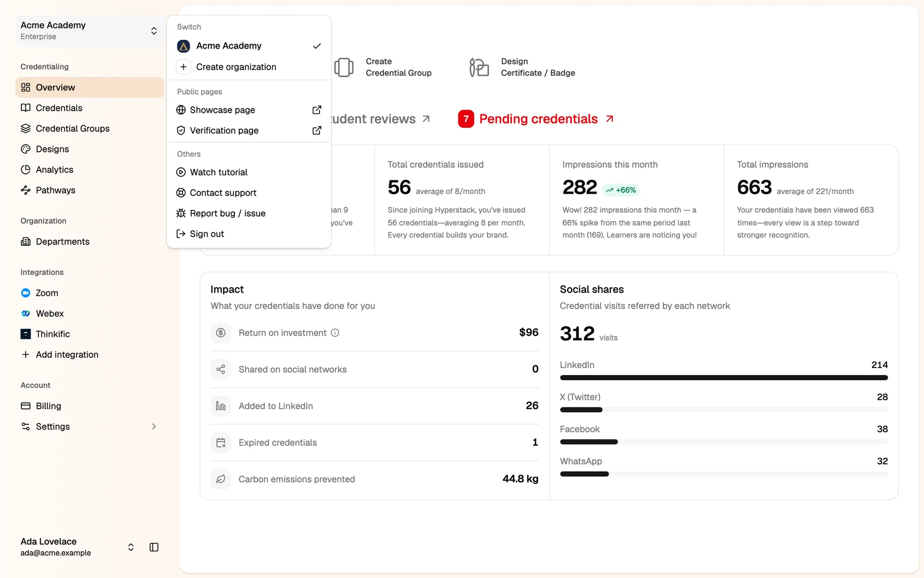Click the WhatsApp visits label
This screenshot has width=924, height=578.
581,461
